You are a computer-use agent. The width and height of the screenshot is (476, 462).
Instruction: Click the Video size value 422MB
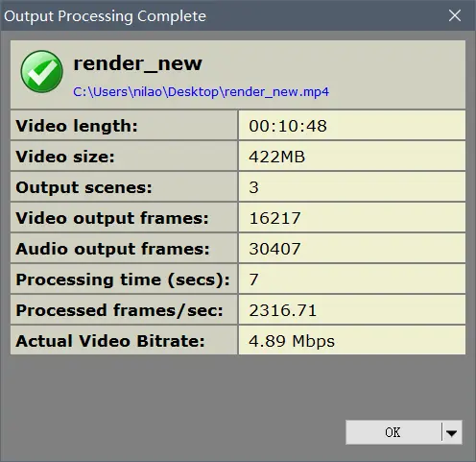[x=276, y=157]
